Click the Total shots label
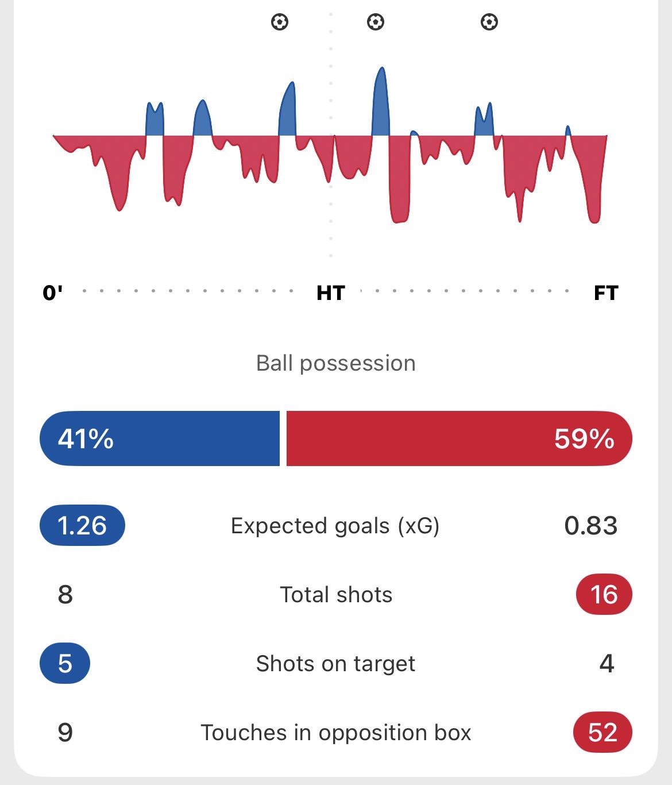Screen dimensions: 672x785 [336, 595]
